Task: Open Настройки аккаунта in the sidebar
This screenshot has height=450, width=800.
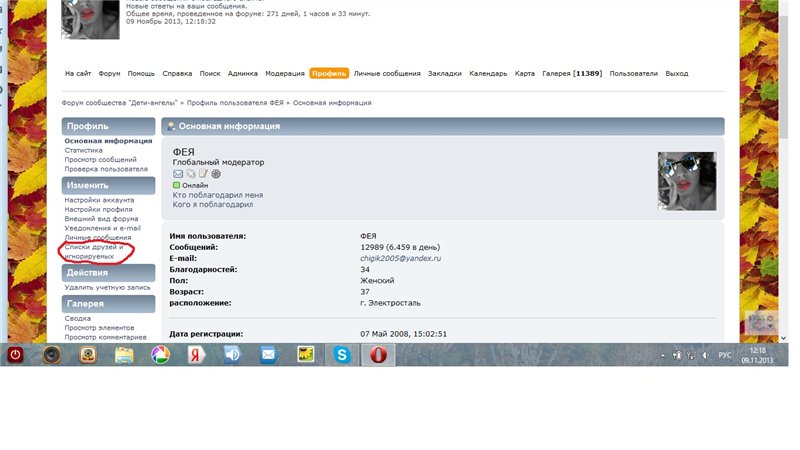Action: 99,200
